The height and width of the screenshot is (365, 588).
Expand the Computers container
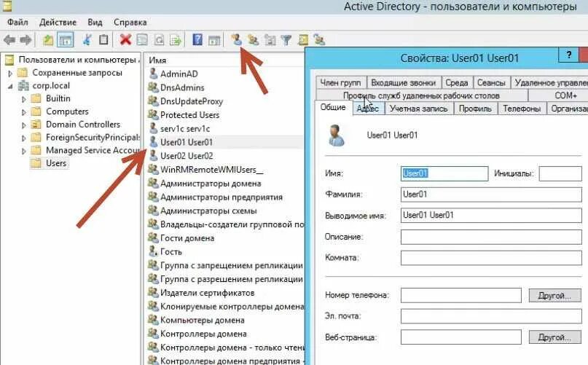click(x=24, y=111)
